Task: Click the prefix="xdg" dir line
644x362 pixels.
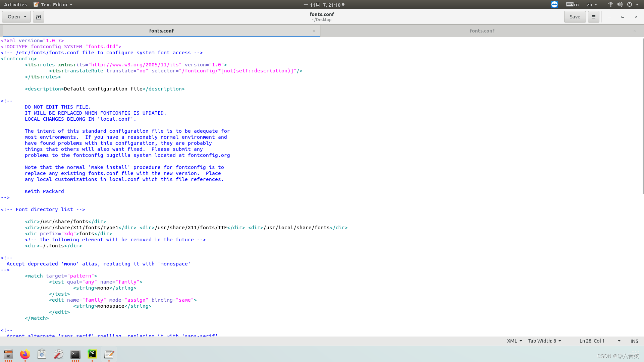Action: (68, 234)
